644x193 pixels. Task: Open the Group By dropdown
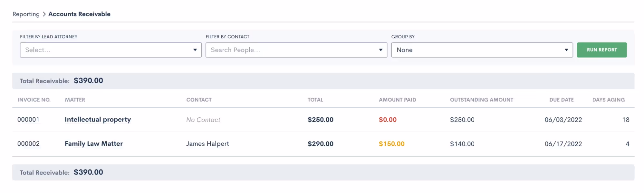coord(477,50)
